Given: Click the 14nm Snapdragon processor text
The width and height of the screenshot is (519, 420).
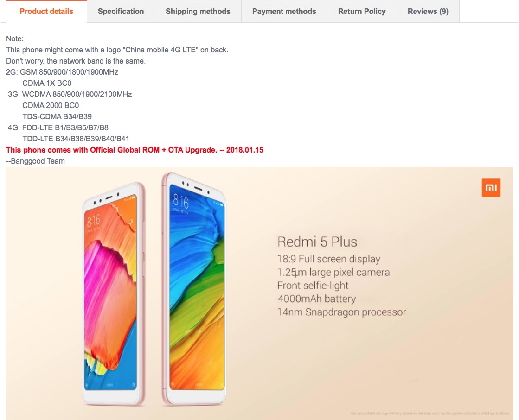Looking at the screenshot, I should (341, 312).
